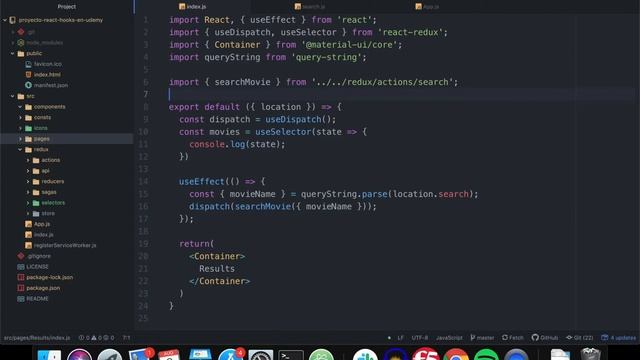Image resolution: width=640 pixels, height=360 pixels.
Task: Change UTF-8 encoding selector
Action: point(420,338)
